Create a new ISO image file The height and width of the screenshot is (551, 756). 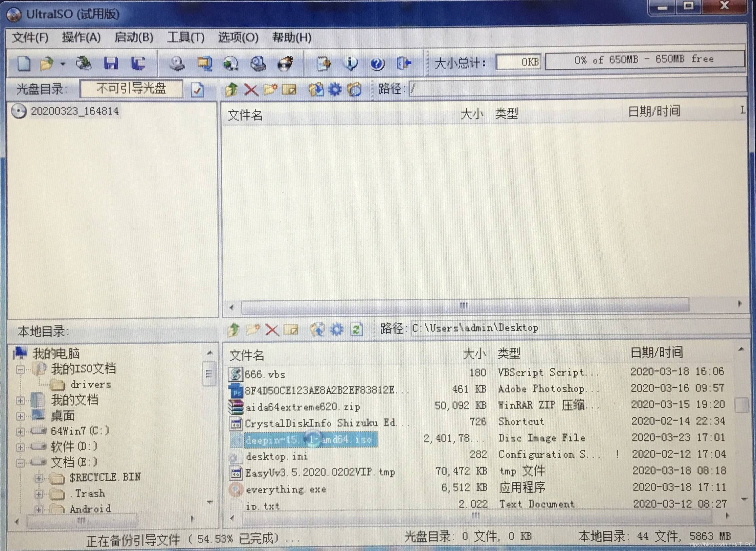24,63
